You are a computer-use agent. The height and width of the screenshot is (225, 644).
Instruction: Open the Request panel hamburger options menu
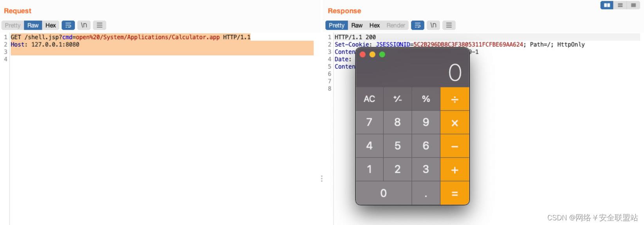tap(99, 25)
